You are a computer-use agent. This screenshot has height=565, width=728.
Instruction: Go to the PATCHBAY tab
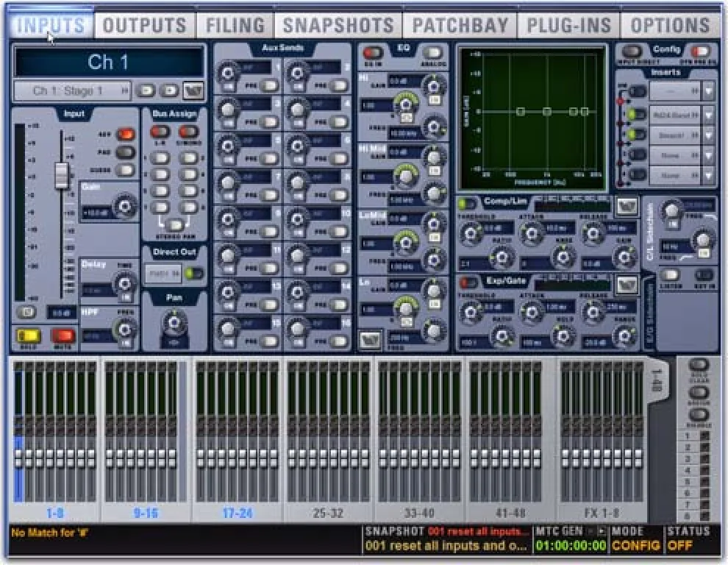click(460, 25)
